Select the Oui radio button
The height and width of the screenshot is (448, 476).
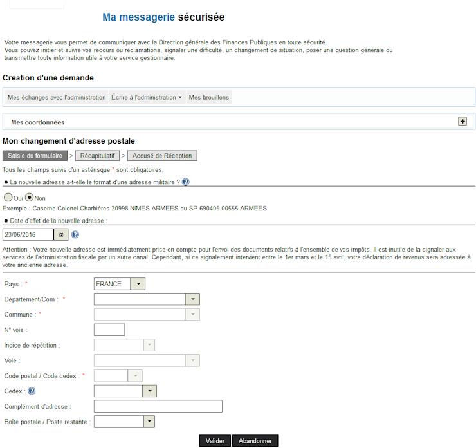point(8,198)
